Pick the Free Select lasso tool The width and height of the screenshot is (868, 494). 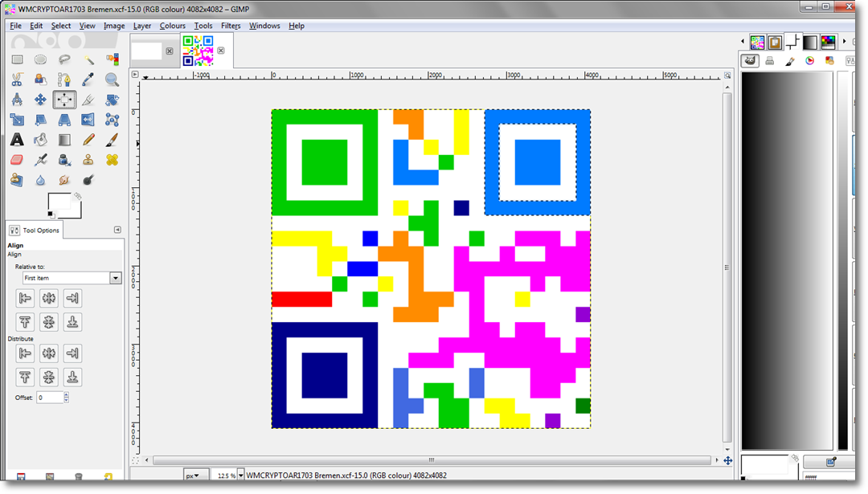pyautogui.click(x=64, y=59)
